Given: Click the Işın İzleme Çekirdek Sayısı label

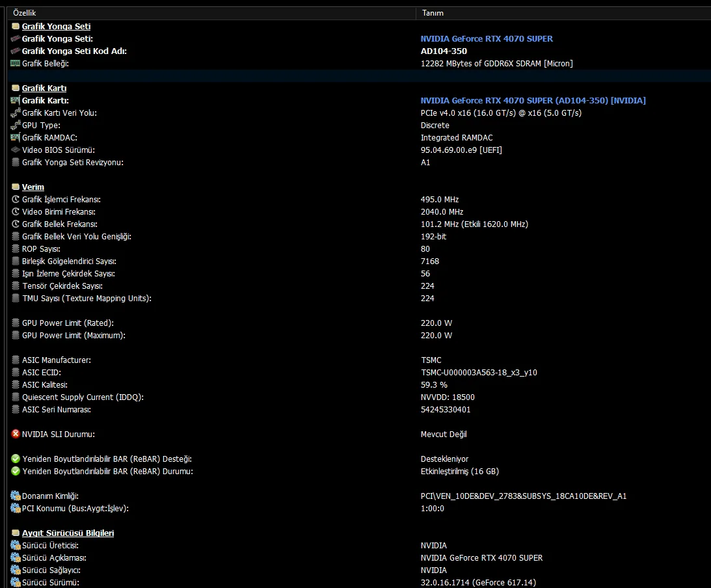Looking at the screenshot, I should click(x=68, y=273).
